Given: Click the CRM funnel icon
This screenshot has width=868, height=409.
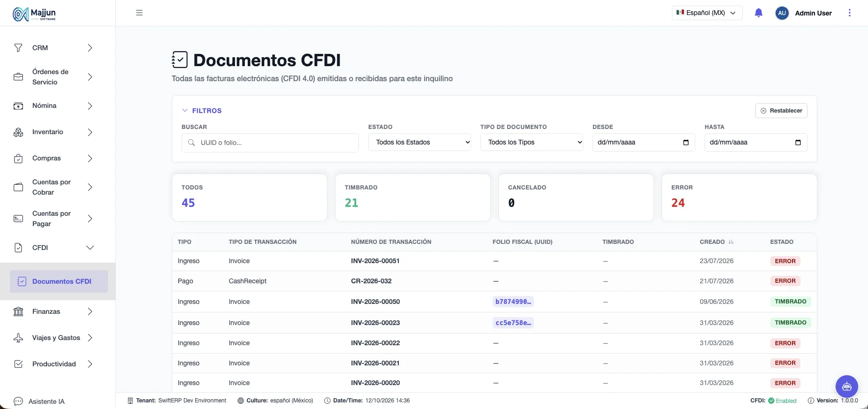Looking at the screenshot, I should 18,48.
